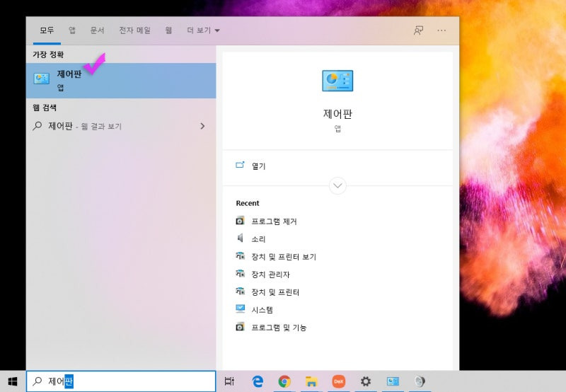566x392 pixels.
Task: Click the 소리 speaker icon
Action: tap(240, 238)
